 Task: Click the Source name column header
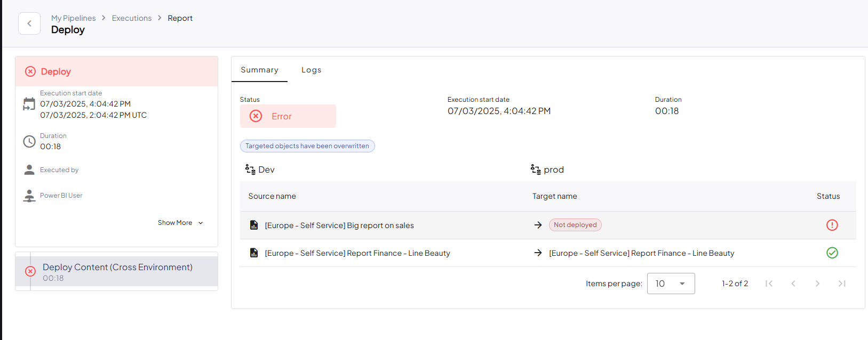(272, 196)
